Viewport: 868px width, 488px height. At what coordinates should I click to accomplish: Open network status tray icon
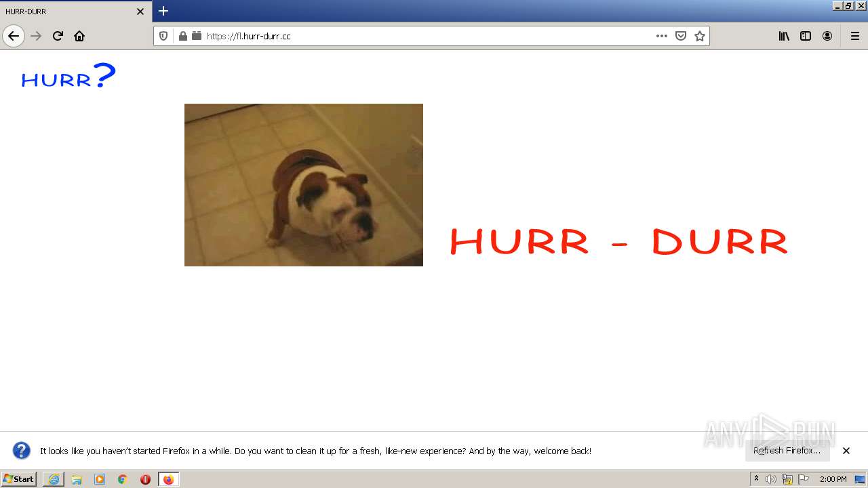(x=787, y=479)
